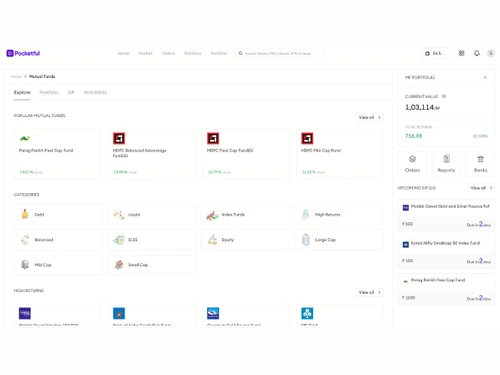
Task: Switch to the Watchlists tab
Action: [x=95, y=92]
